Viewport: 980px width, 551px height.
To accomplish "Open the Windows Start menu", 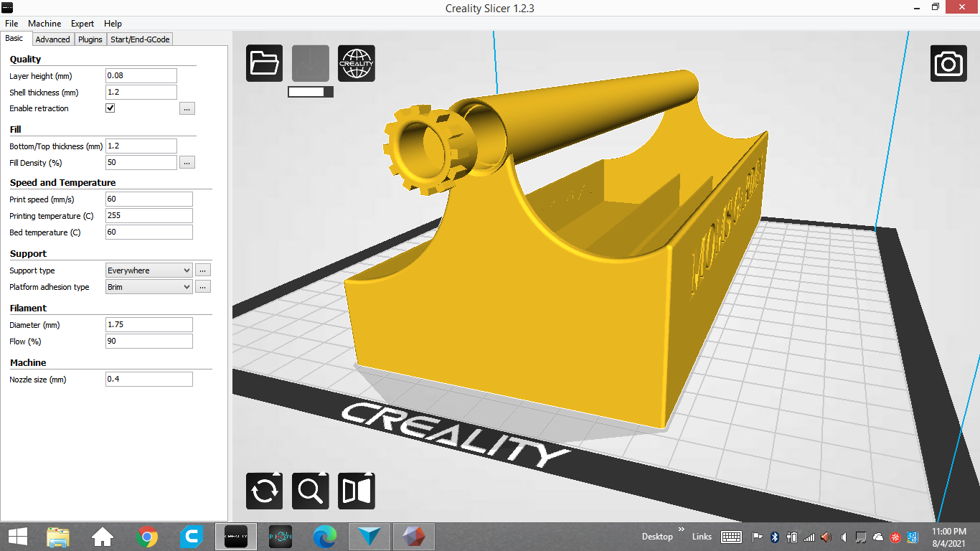I will click(17, 537).
